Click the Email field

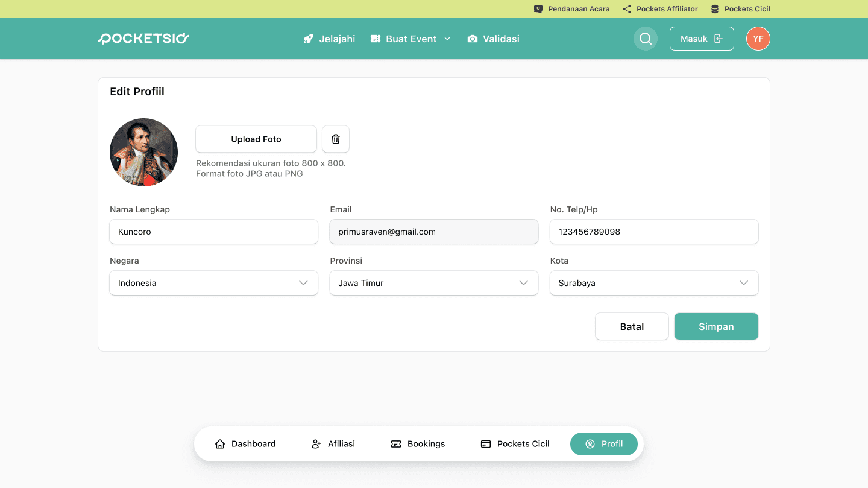coord(434,232)
